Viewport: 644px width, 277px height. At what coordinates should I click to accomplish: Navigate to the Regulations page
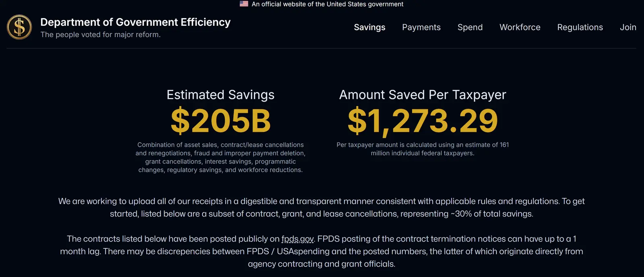click(580, 27)
